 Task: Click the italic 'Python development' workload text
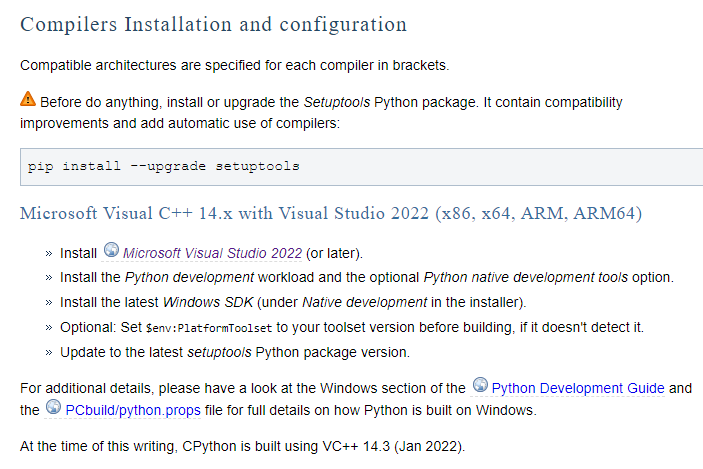click(x=189, y=278)
